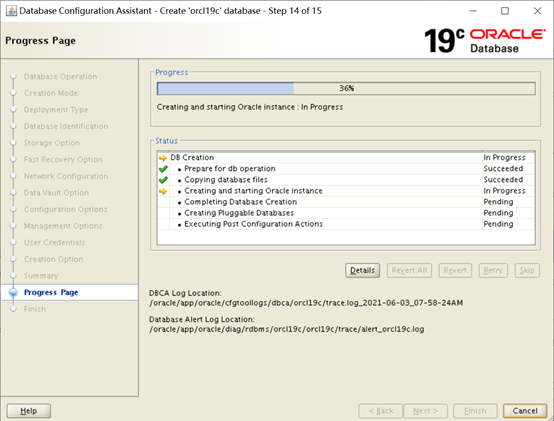Select the Completing Database Creation status row
Viewport: 554px width, 421px height.
click(x=346, y=202)
